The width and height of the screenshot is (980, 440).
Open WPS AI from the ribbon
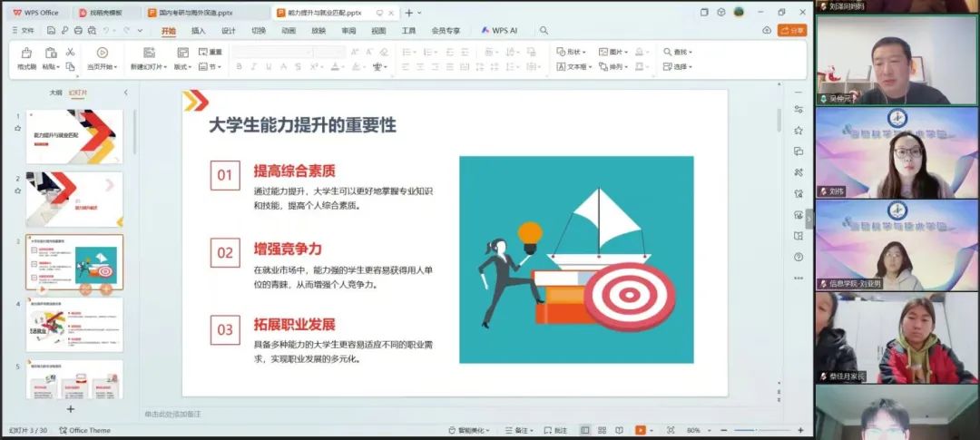(499, 30)
